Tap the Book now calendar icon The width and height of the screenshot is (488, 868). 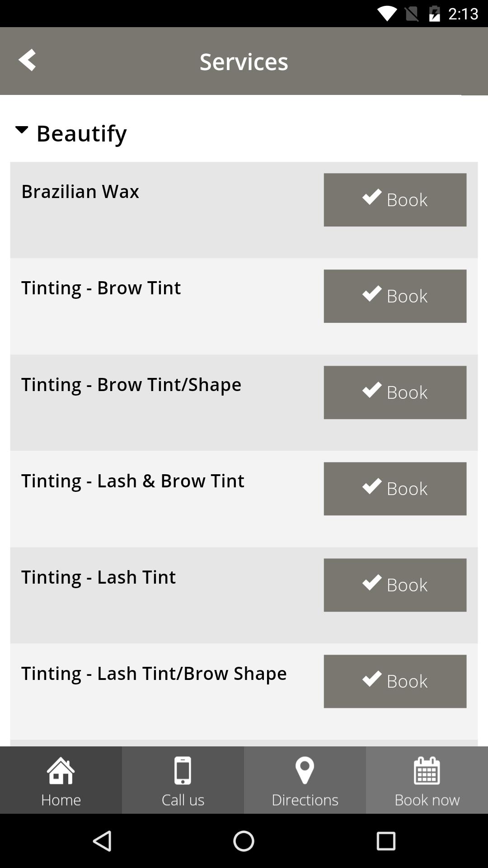(x=427, y=770)
